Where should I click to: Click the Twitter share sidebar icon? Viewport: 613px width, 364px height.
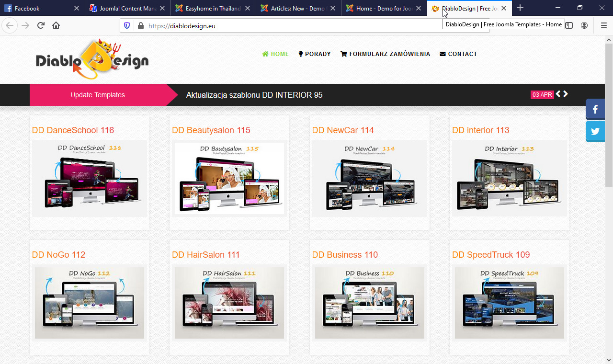tap(595, 131)
